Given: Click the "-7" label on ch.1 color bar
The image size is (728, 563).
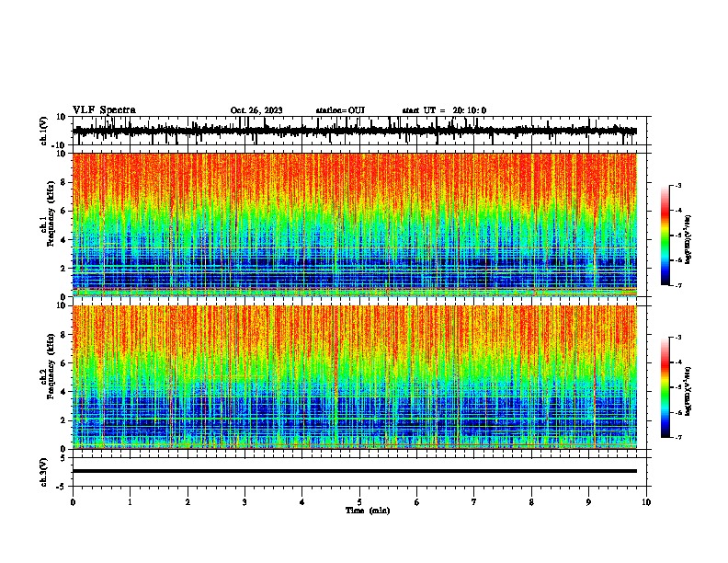Looking at the screenshot, I should [x=677, y=285].
